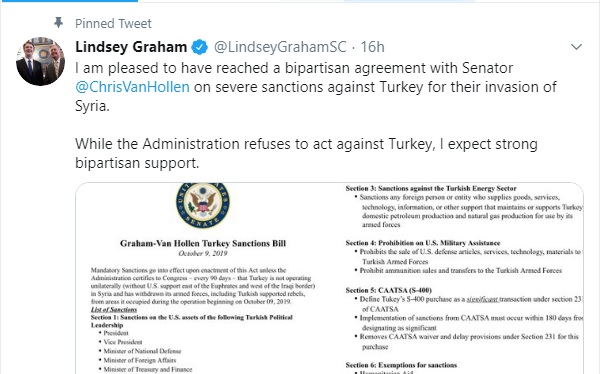Select the blue underlined active tab at top
603x374 pixels.
click(68, 1)
